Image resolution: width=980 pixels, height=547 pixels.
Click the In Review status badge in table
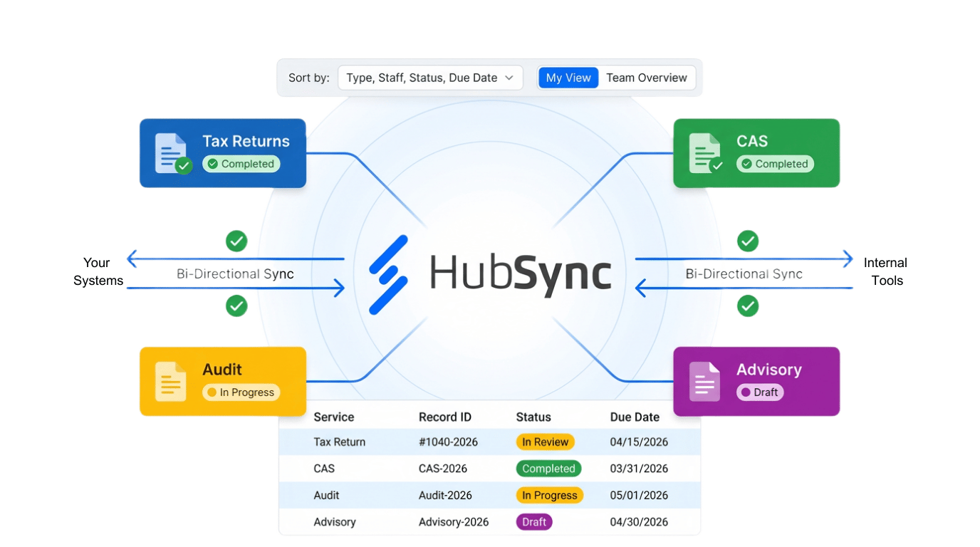(x=545, y=442)
